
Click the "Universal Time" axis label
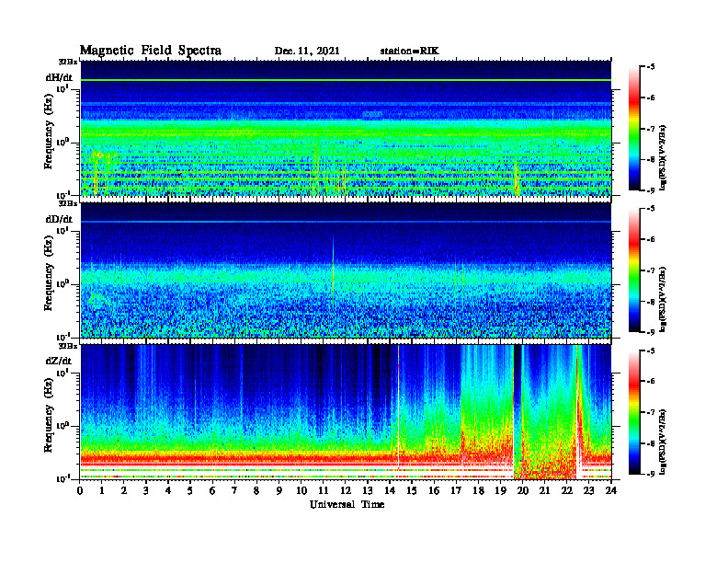tap(347, 504)
